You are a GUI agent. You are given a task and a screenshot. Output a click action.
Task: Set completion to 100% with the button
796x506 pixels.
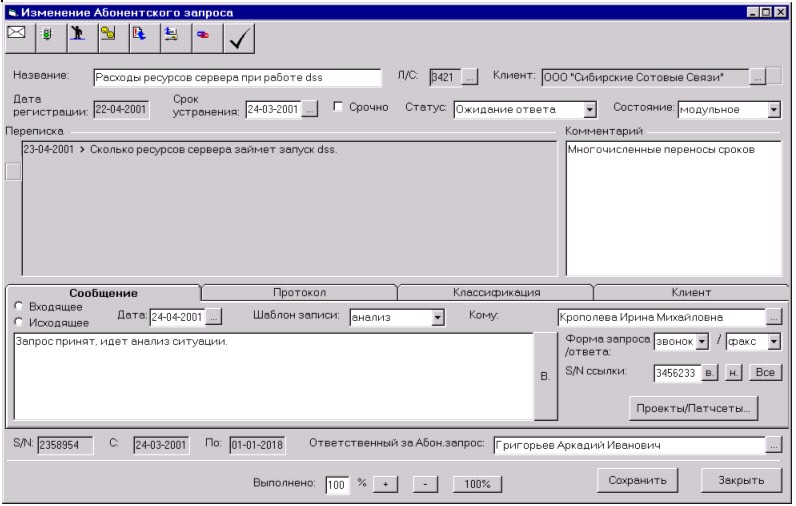click(477, 484)
